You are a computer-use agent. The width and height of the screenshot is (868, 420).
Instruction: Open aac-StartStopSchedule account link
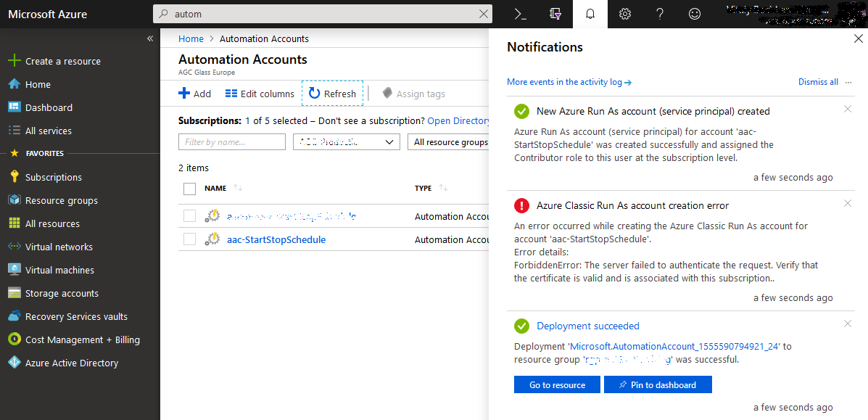[x=276, y=240]
